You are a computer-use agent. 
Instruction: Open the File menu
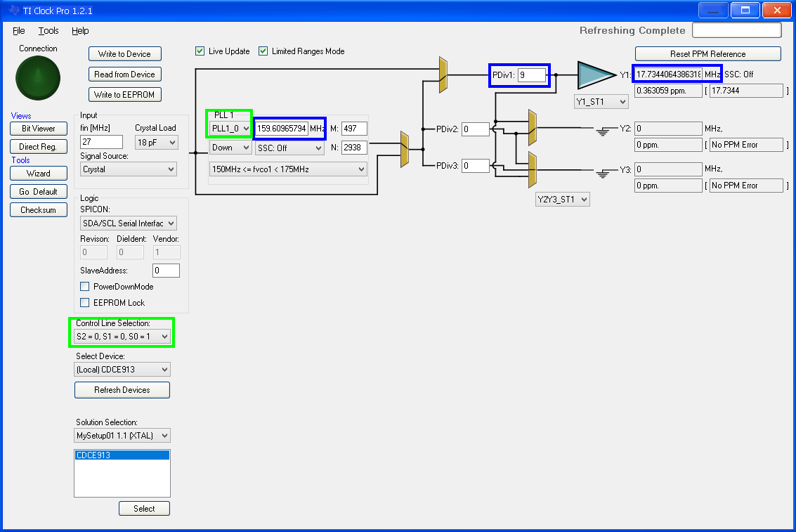click(x=19, y=30)
